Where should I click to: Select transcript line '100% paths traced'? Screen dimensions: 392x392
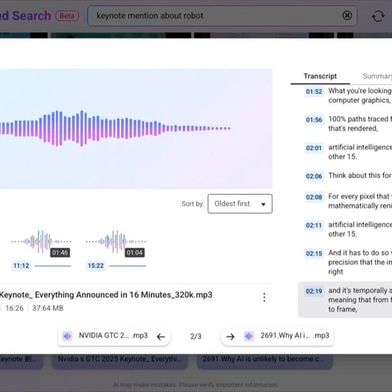point(360,124)
